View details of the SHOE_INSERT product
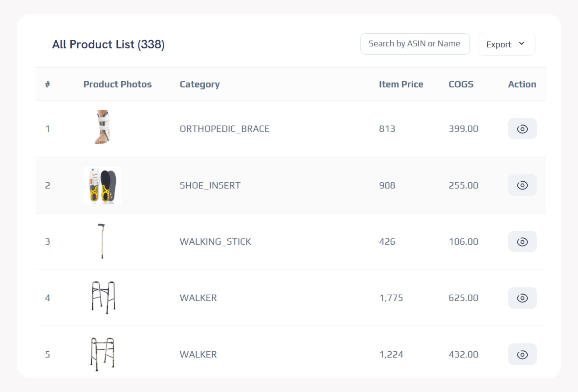The image size is (578, 392). [x=522, y=185]
